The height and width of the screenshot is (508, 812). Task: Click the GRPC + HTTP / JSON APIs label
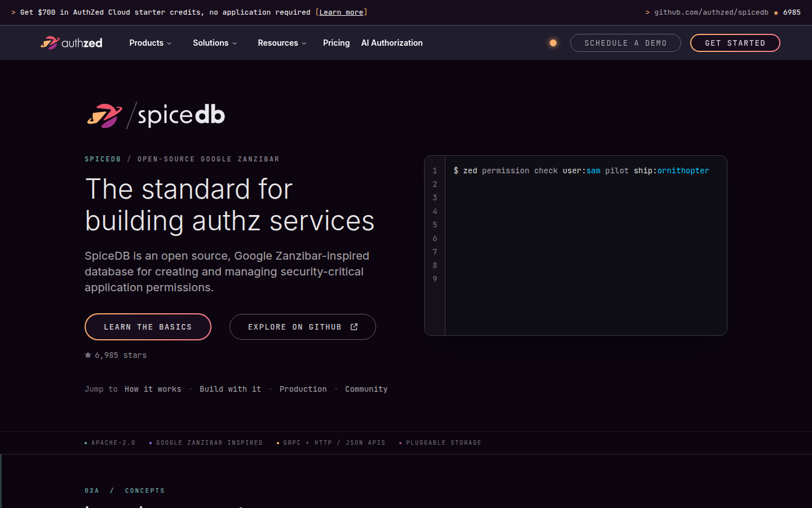[334, 443]
